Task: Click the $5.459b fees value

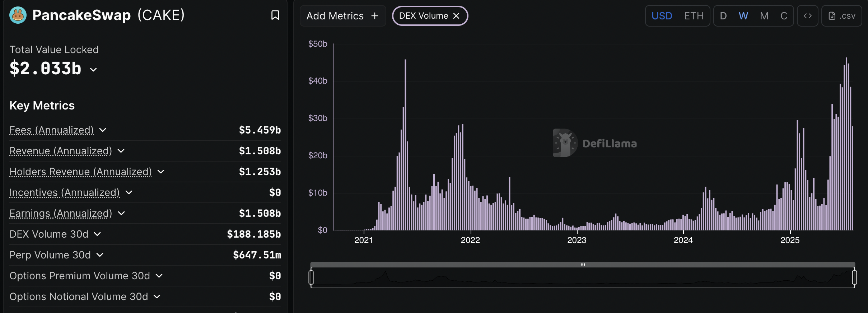Action: point(260,130)
